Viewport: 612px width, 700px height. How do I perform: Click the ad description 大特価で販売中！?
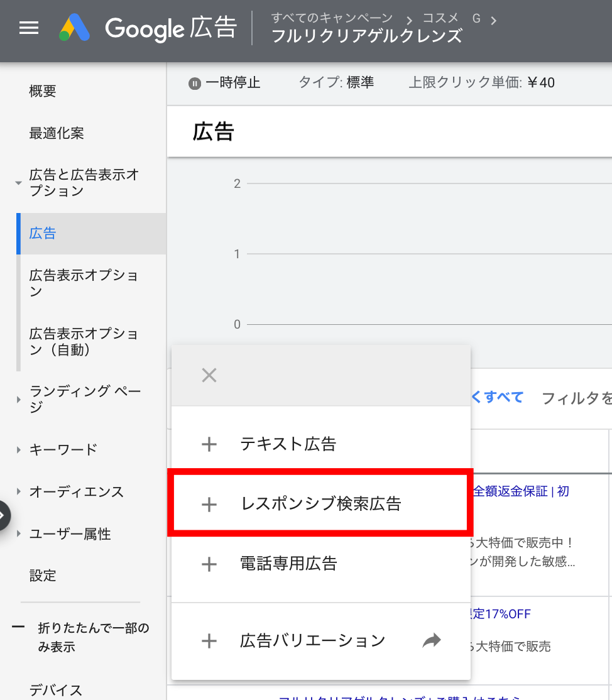click(522, 543)
